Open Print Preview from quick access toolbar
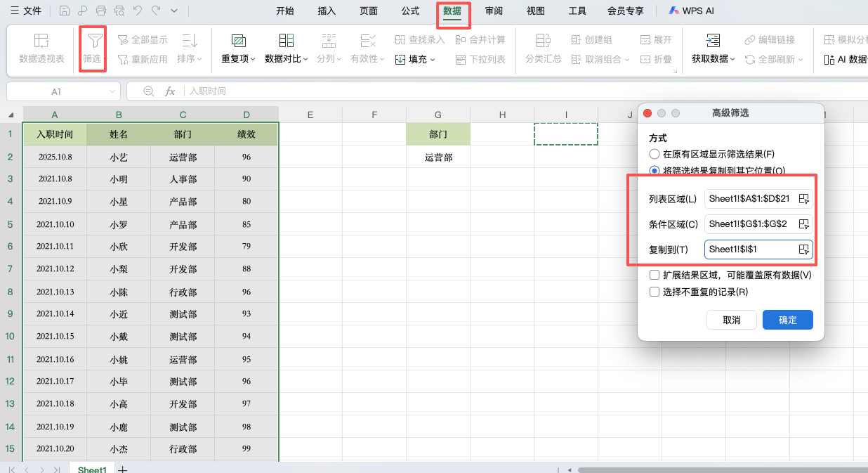 (x=119, y=11)
